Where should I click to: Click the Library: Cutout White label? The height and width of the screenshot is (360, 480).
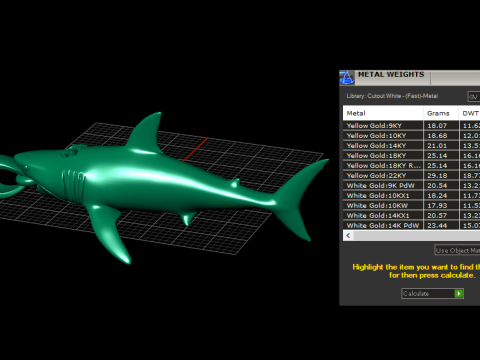(392, 96)
